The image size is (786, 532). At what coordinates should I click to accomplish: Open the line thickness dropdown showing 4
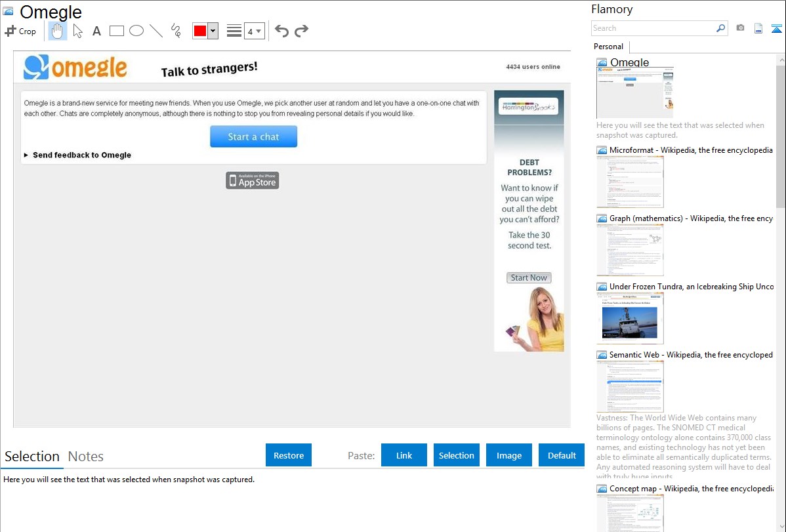(255, 31)
